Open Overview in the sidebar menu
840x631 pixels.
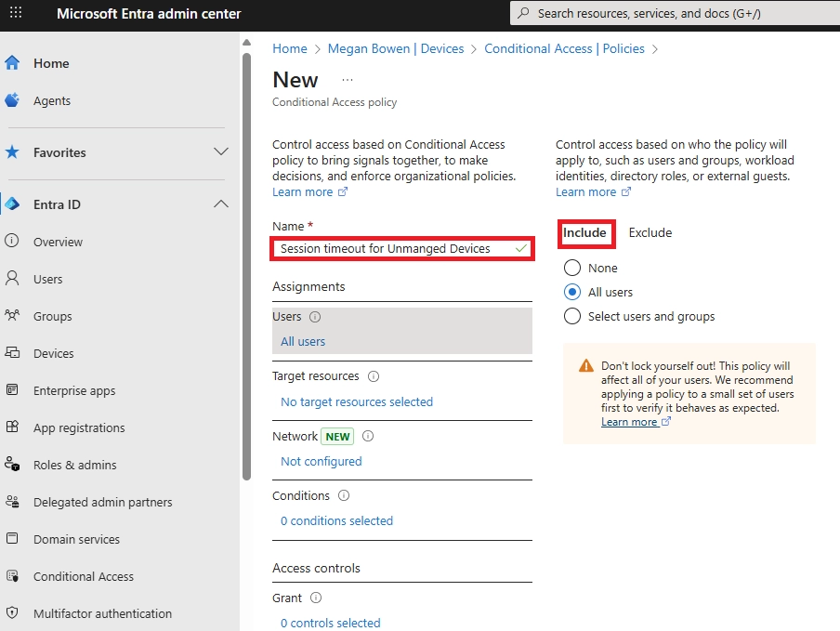pos(58,243)
